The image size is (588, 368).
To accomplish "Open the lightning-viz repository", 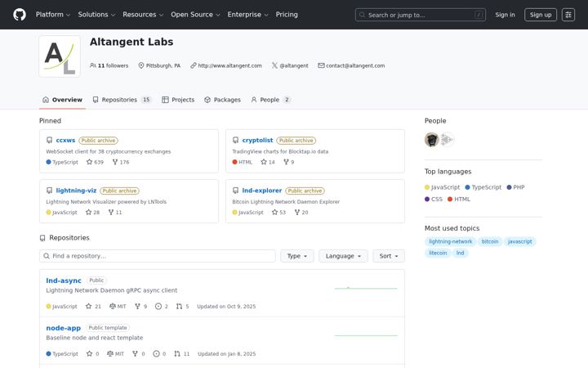I will (76, 191).
